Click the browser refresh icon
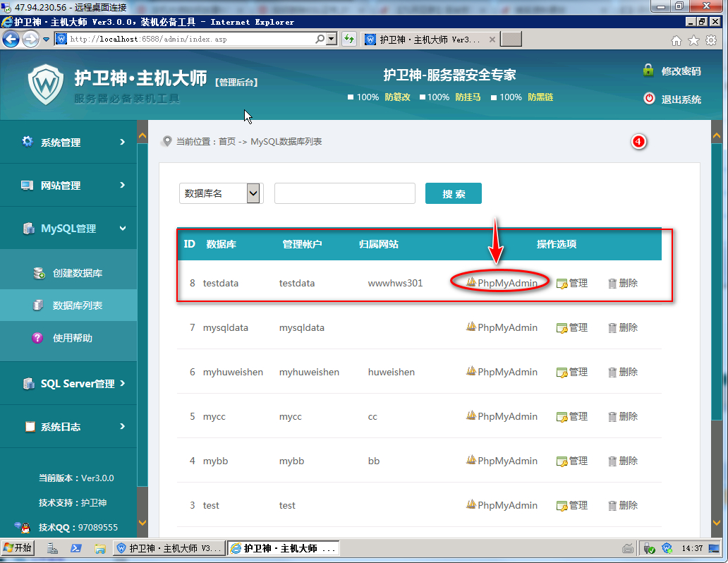 (348, 40)
